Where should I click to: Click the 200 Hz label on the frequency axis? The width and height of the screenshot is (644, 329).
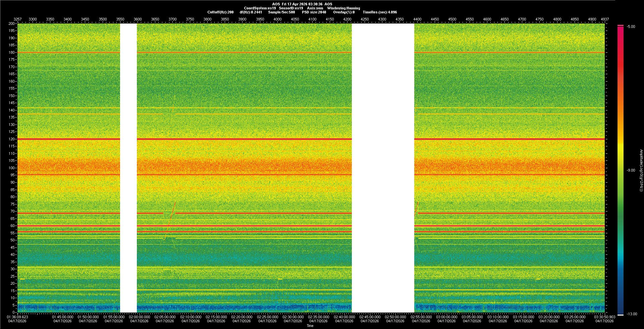[x=12, y=23]
